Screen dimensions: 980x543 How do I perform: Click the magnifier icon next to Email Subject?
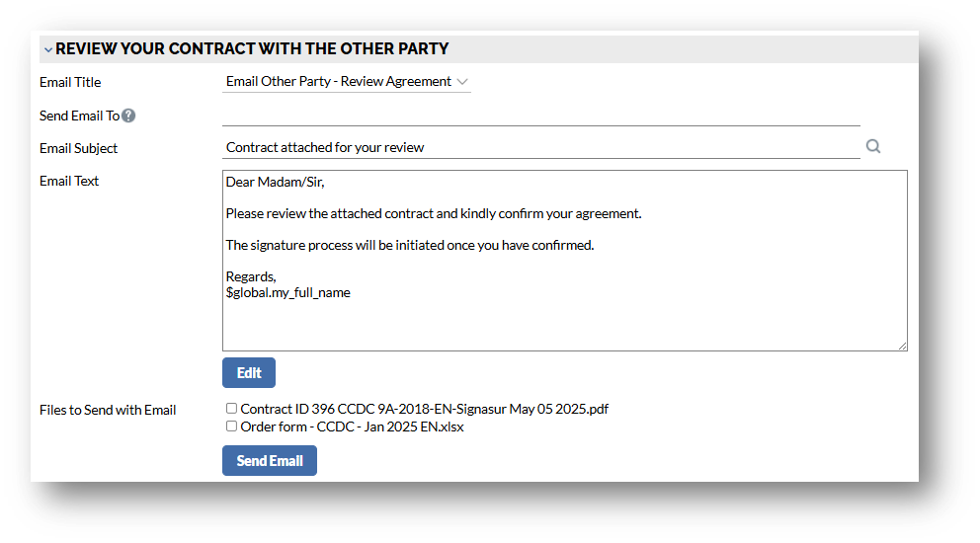click(x=872, y=147)
